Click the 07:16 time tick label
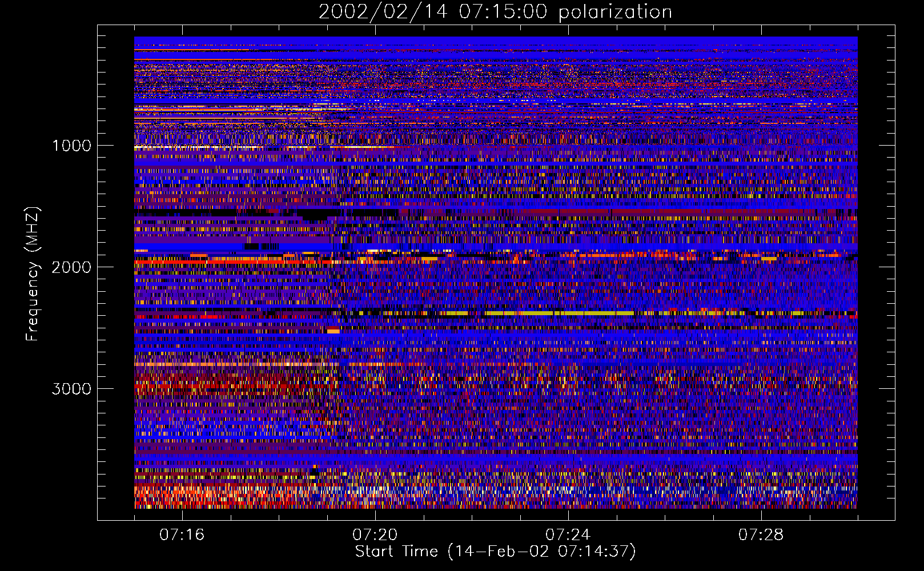The image size is (924, 571). (182, 535)
